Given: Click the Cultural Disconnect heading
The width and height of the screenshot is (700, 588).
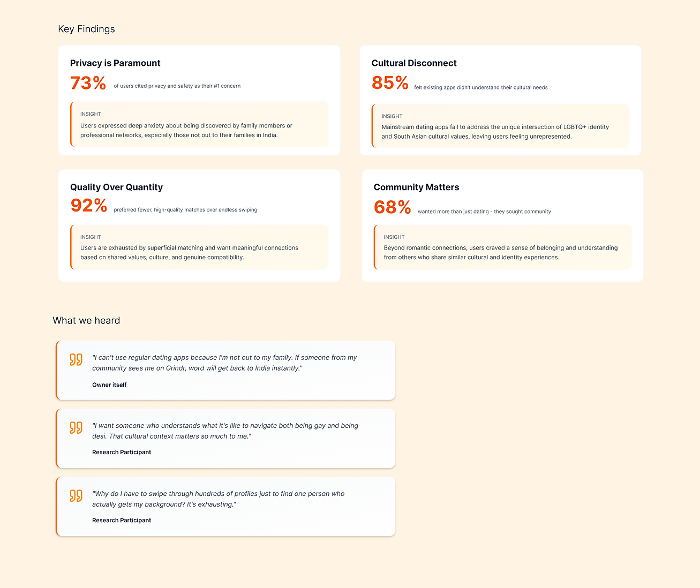Looking at the screenshot, I should click(414, 63).
